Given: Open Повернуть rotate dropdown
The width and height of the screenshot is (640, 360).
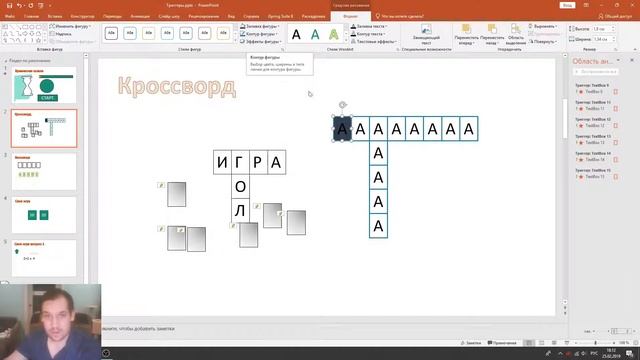Looking at the screenshot, I should pyautogui.click(x=543, y=42).
